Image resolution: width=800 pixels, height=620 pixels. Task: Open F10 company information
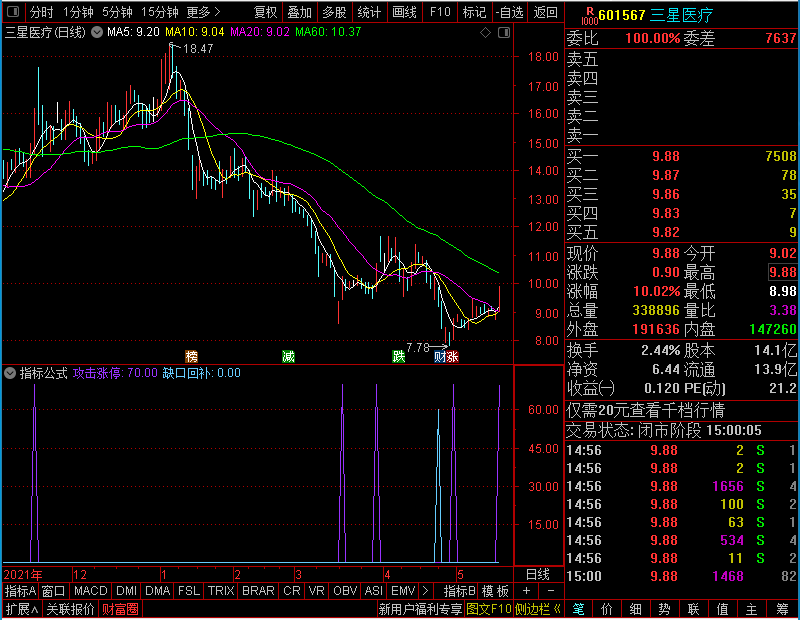tap(440, 12)
